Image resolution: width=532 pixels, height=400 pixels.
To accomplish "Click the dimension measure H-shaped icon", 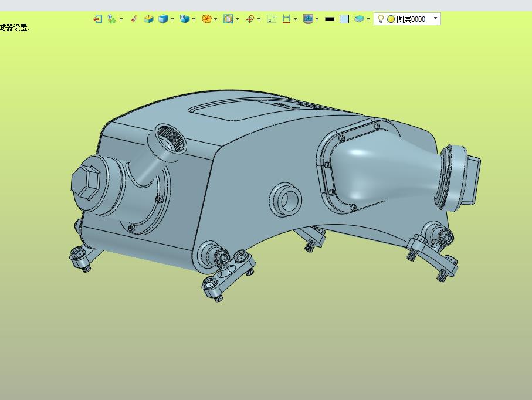I will (286, 19).
